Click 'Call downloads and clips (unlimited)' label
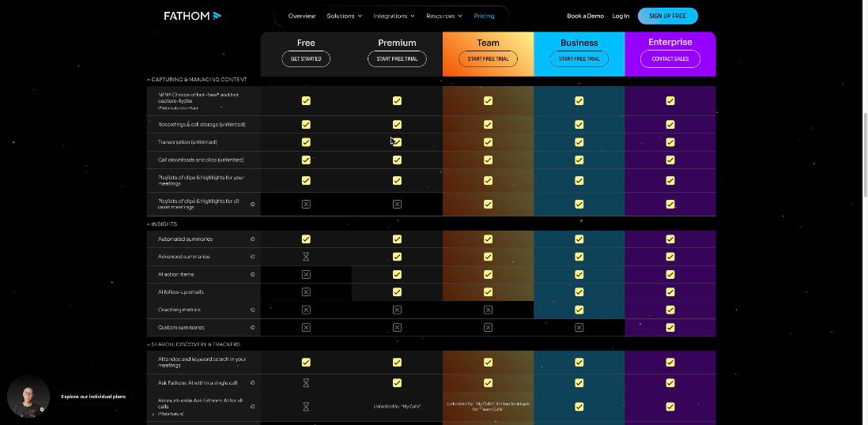This screenshot has width=868, height=425. coord(200,160)
